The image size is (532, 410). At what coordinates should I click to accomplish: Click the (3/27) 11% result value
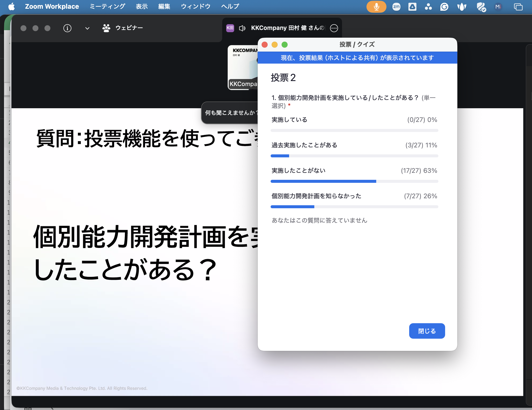click(421, 145)
